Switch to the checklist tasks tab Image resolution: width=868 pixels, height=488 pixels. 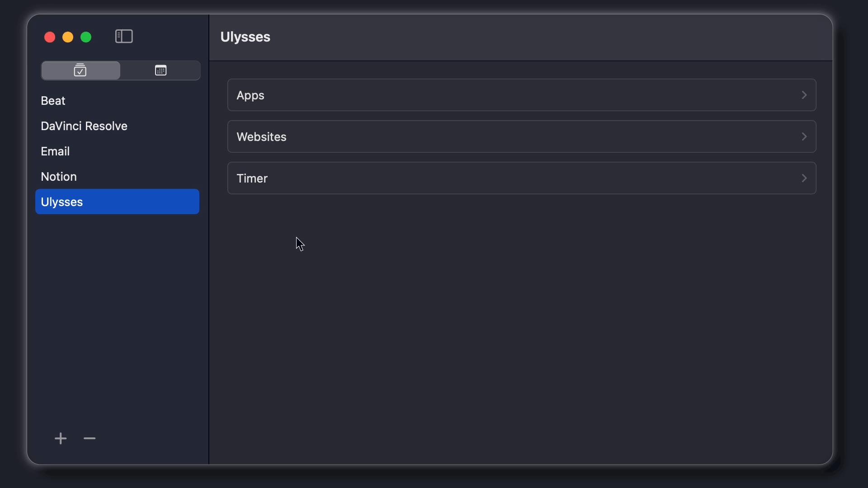[80, 70]
